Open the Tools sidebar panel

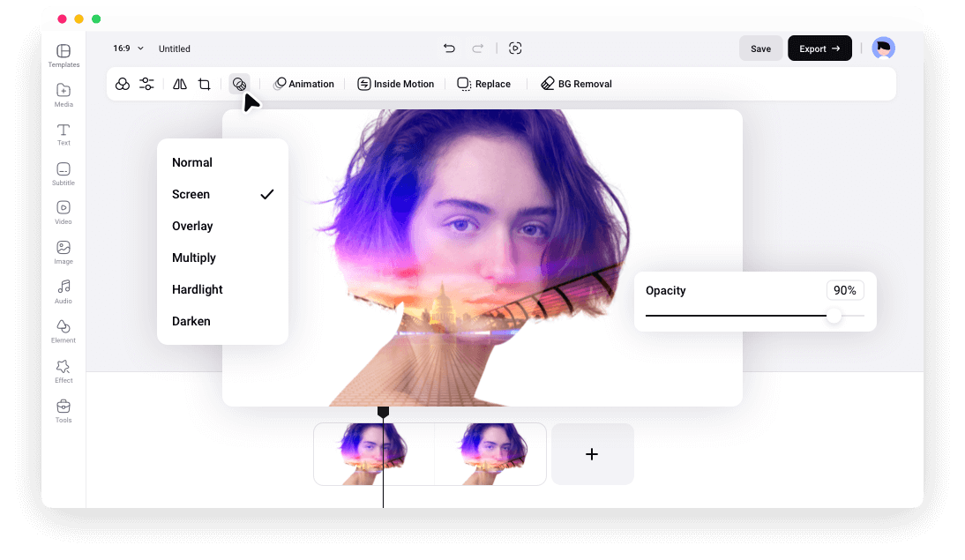(64, 411)
